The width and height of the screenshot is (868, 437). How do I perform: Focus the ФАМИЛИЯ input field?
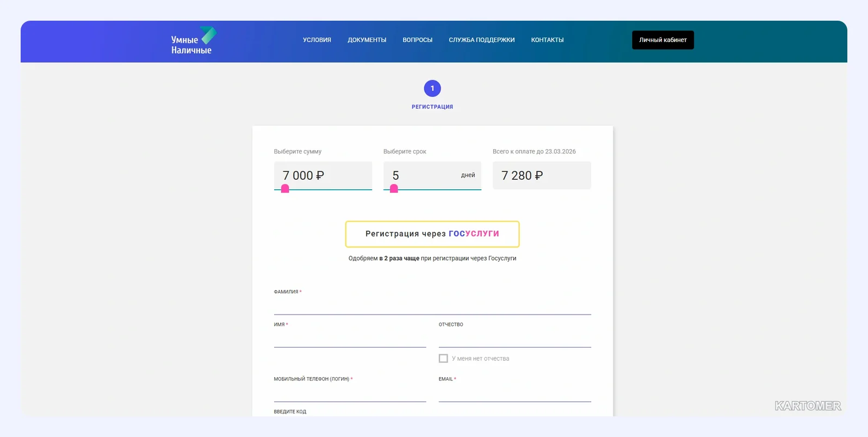[432, 306]
